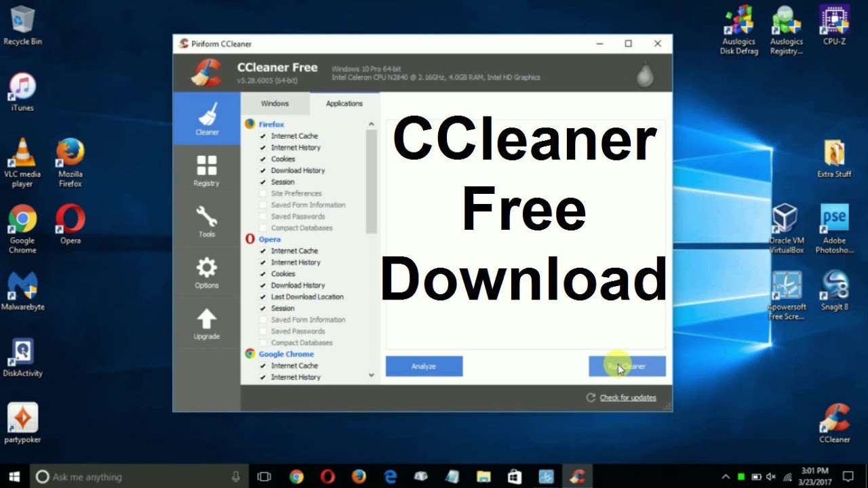Select the Google Chrome desktop icon

[22, 229]
